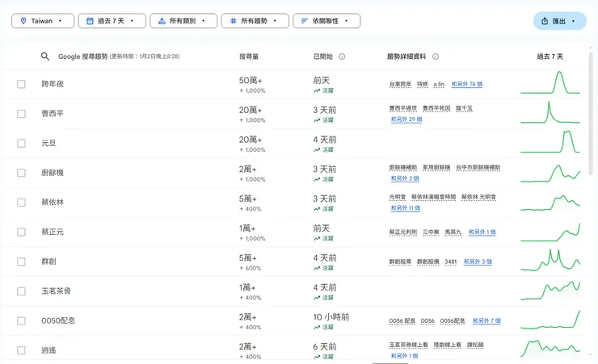Open 和另外 3 個 link in 群創 row
This screenshot has width=598, height=364.
point(478,261)
